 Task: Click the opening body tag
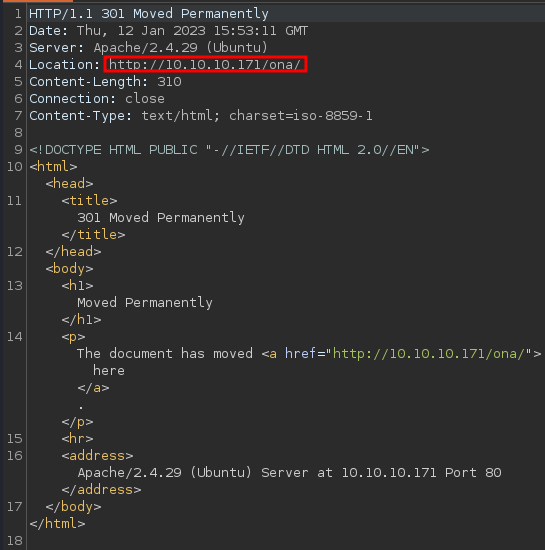coord(69,269)
